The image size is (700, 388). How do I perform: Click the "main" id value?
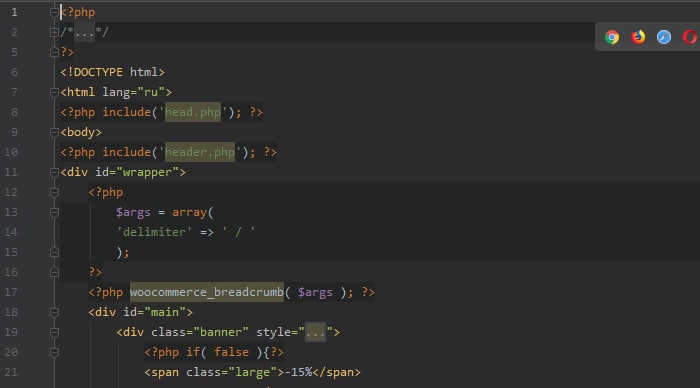coord(165,312)
